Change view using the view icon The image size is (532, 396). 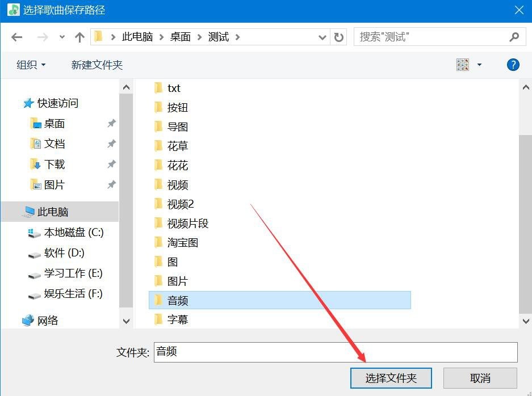point(463,65)
